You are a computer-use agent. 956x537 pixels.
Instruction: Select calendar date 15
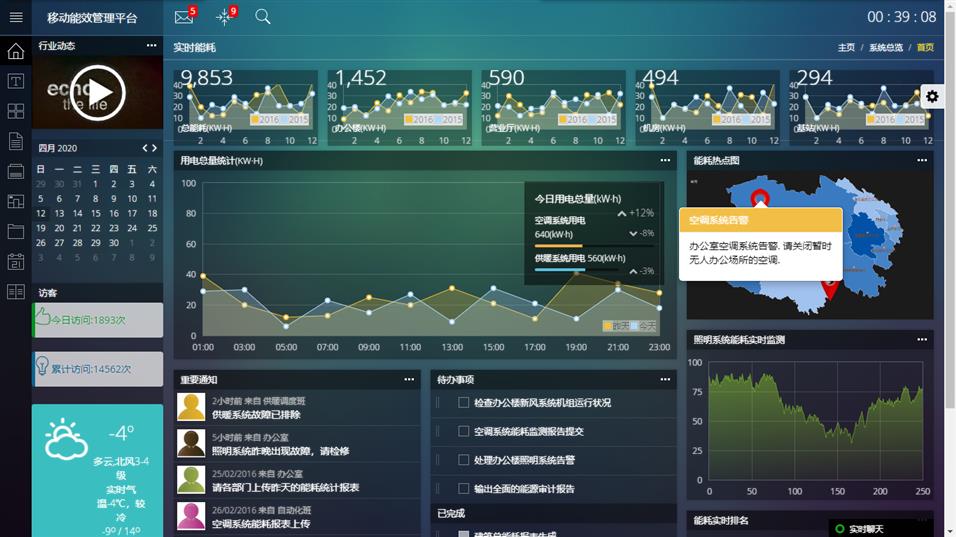(96, 213)
